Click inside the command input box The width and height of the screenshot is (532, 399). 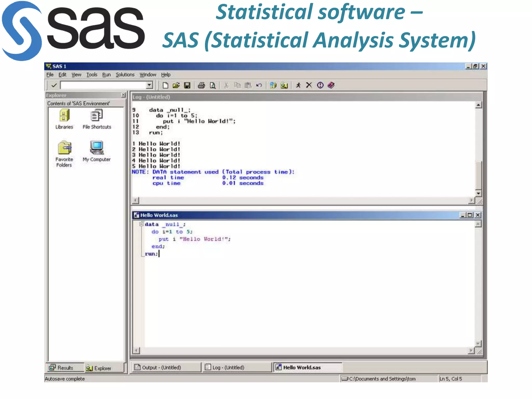point(103,85)
